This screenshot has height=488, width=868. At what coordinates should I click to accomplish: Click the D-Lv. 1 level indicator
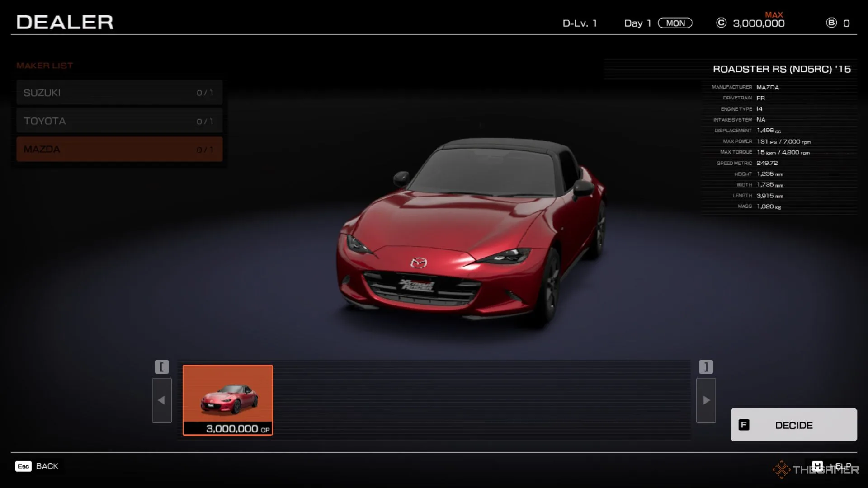(x=580, y=23)
